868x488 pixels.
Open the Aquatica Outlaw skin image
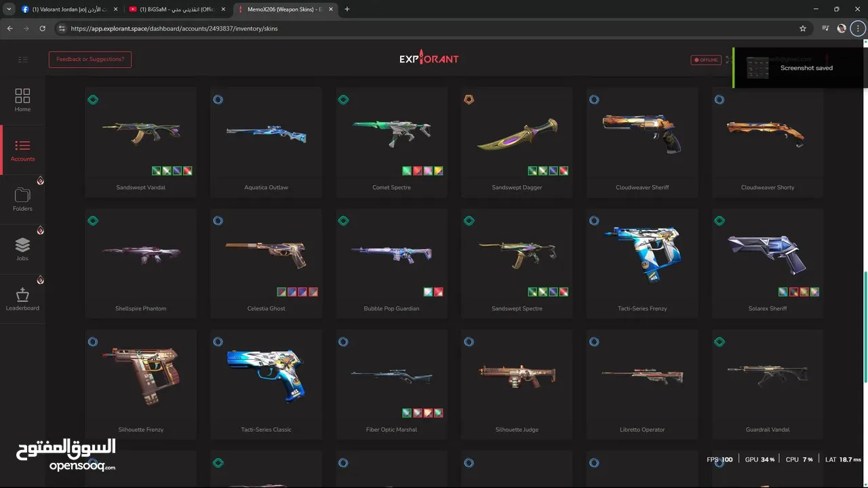tap(266, 134)
